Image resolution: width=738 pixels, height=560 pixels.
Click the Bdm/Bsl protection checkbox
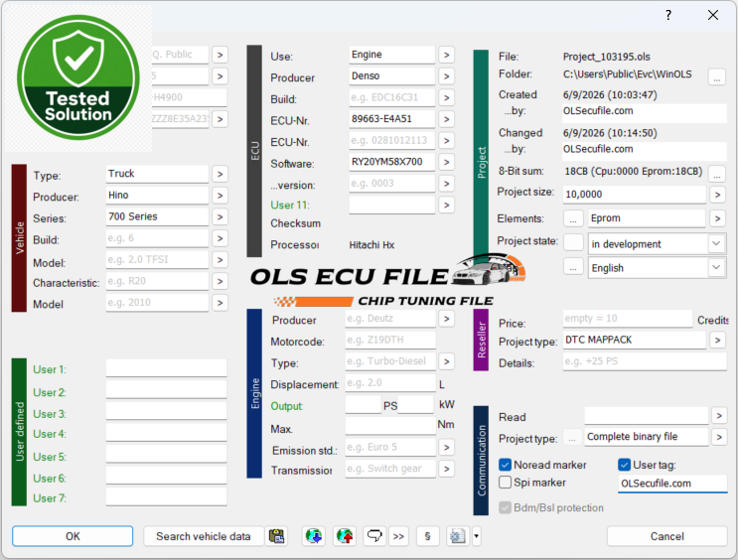(x=505, y=507)
